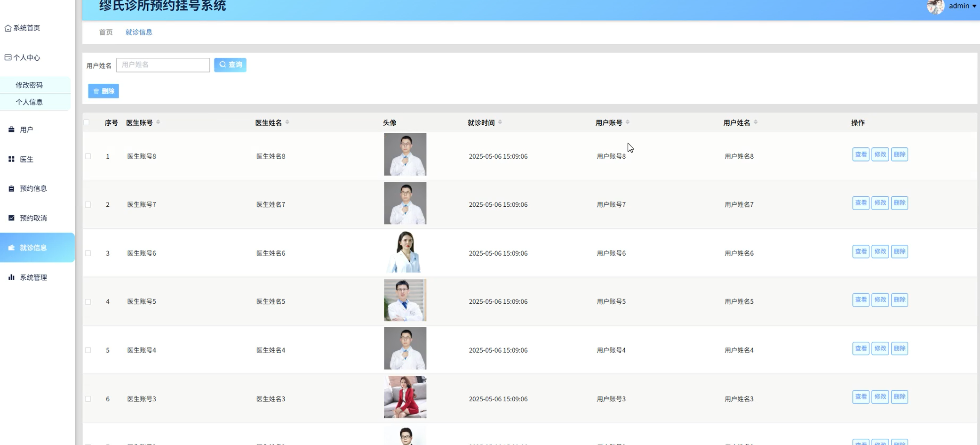Edit the record of 用户姓名4

880,348
